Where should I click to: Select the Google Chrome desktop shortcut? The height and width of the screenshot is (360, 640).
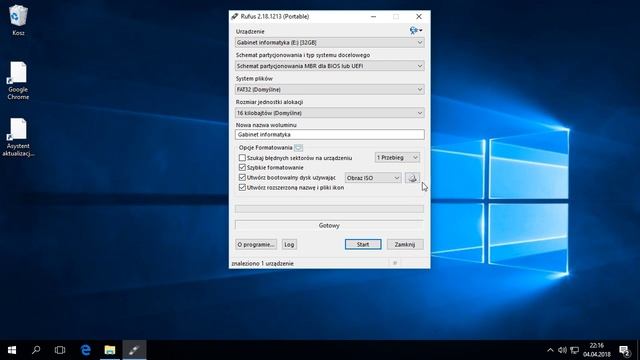(18, 81)
